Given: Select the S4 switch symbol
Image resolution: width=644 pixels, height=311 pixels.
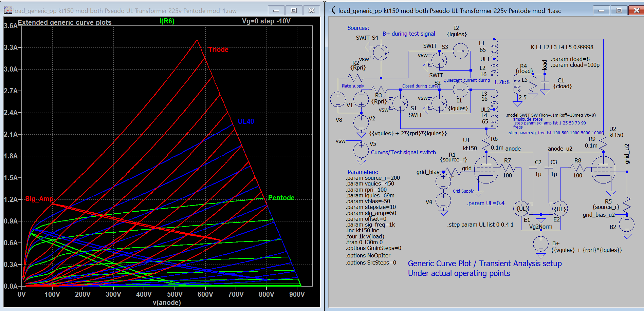Looking at the screenshot, I should pos(381,52).
